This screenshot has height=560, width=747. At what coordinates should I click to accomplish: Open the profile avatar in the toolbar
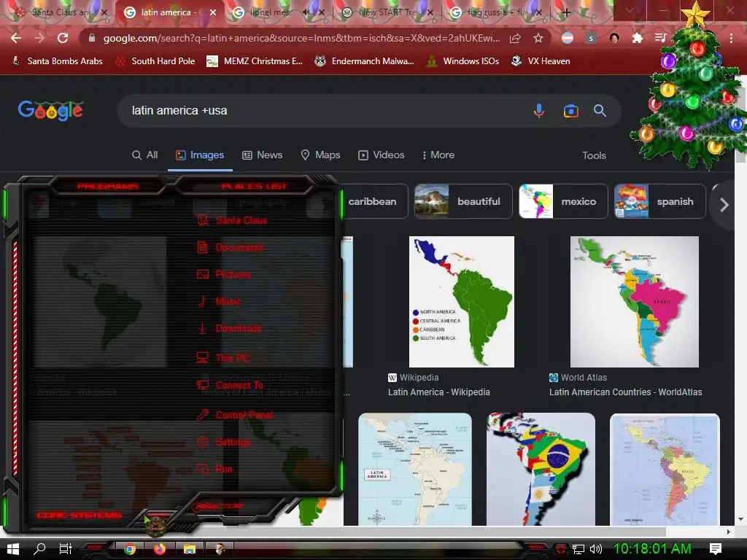pyautogui.click(x=614, y=38)
